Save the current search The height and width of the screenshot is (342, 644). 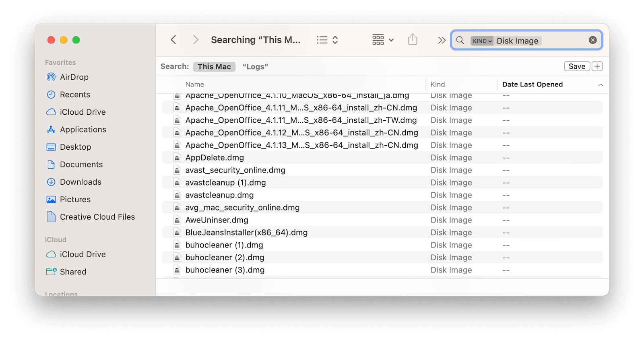[x=577, y=66]
